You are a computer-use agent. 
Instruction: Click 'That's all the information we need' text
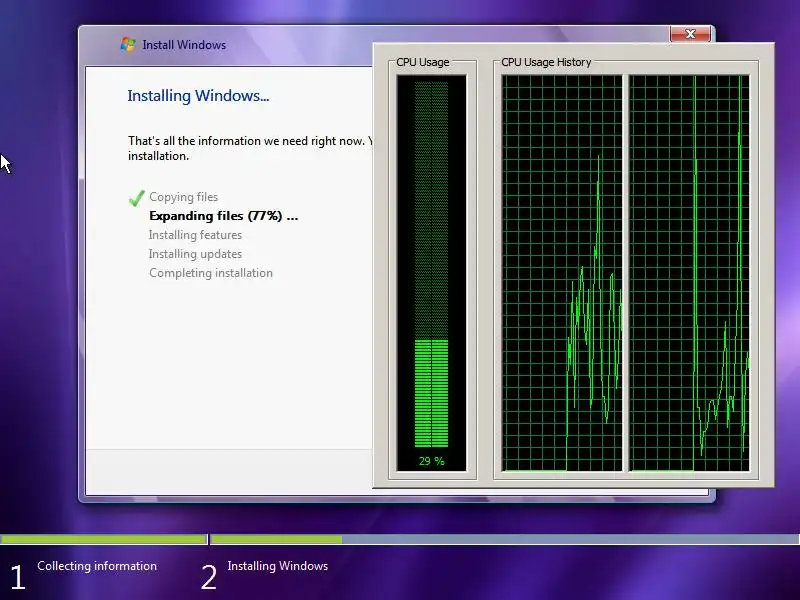(x=250, y=148)
